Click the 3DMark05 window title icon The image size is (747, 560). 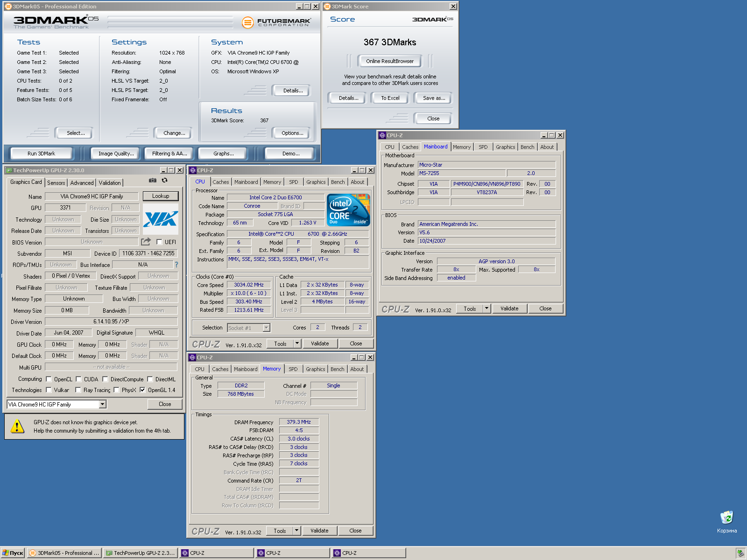pyautogui.click(x=8, y=7)
